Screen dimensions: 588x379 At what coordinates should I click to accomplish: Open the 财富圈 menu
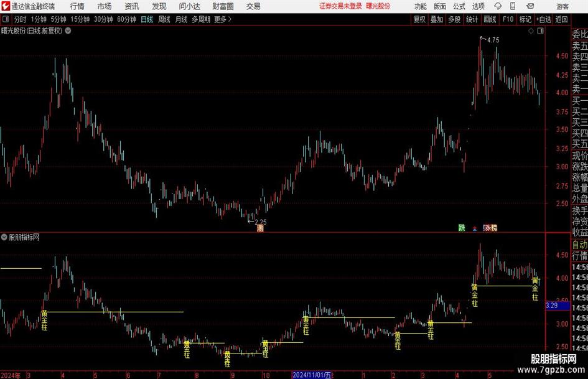point(223,6)
